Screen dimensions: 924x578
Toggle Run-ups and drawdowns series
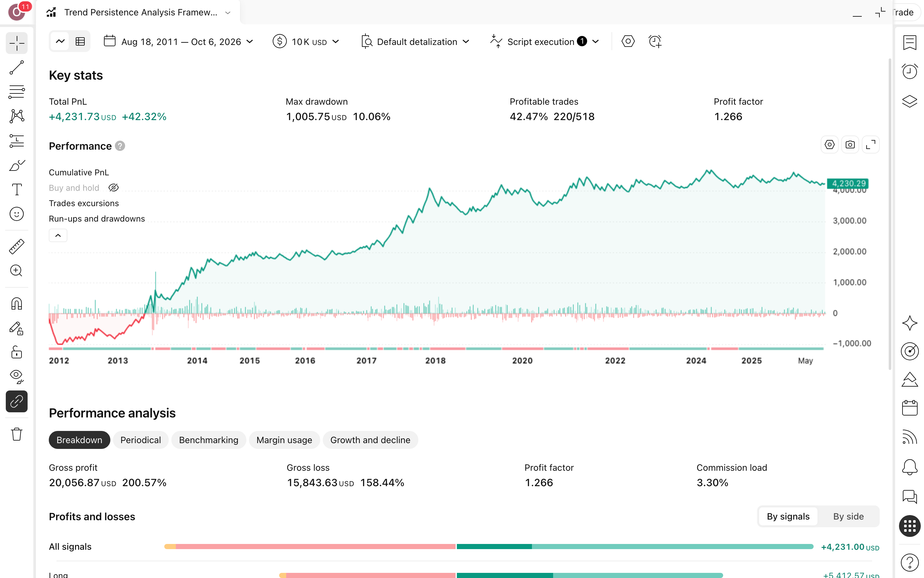pos(97,219)
